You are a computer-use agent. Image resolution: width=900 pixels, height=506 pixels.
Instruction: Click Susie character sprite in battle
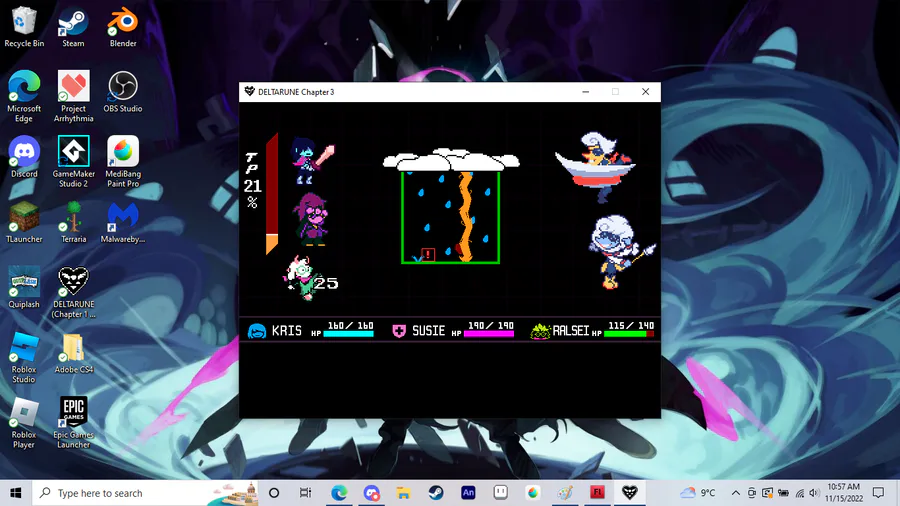(311, 219)
